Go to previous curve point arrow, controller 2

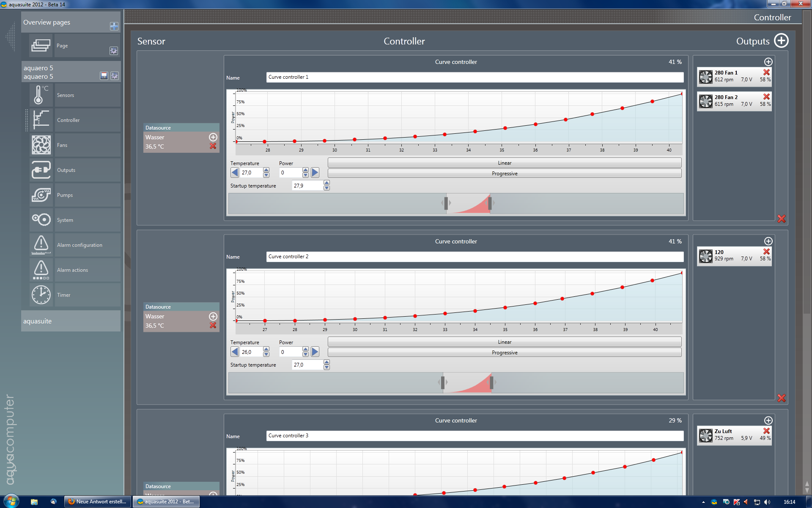click(x=235, y=352)
